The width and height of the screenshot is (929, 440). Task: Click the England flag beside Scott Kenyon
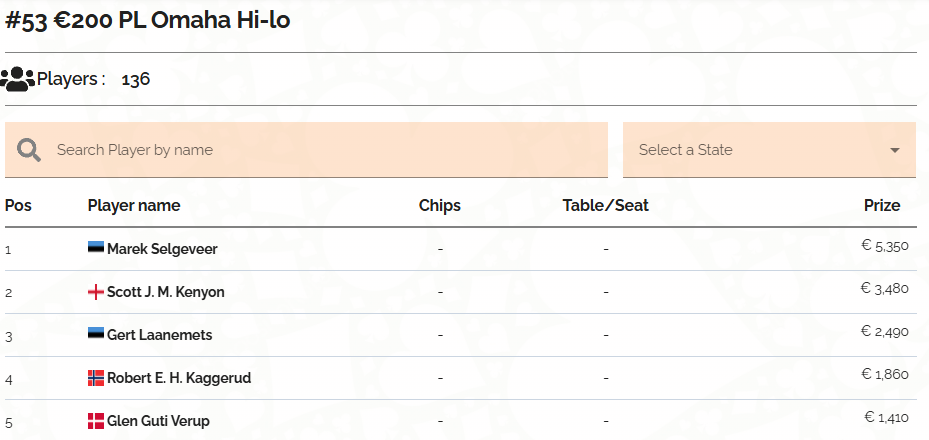coord(96,291)
